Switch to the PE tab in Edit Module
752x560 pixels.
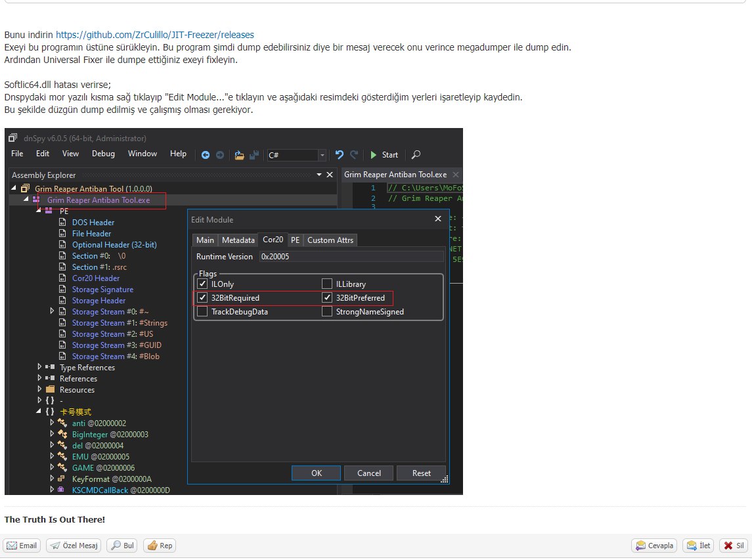[x=295, y=240]
